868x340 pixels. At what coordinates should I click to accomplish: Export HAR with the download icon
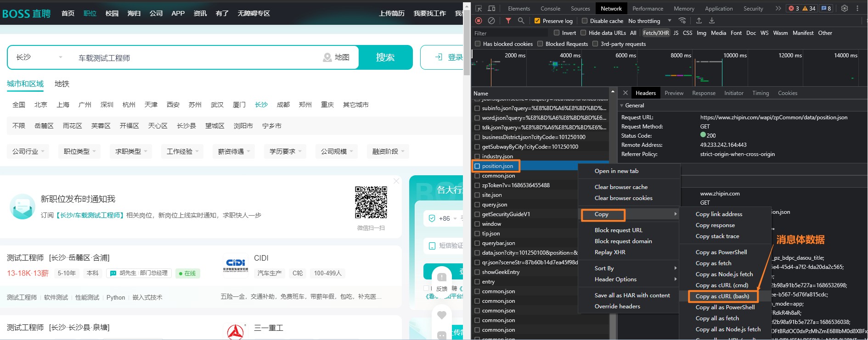click(712, 21)
